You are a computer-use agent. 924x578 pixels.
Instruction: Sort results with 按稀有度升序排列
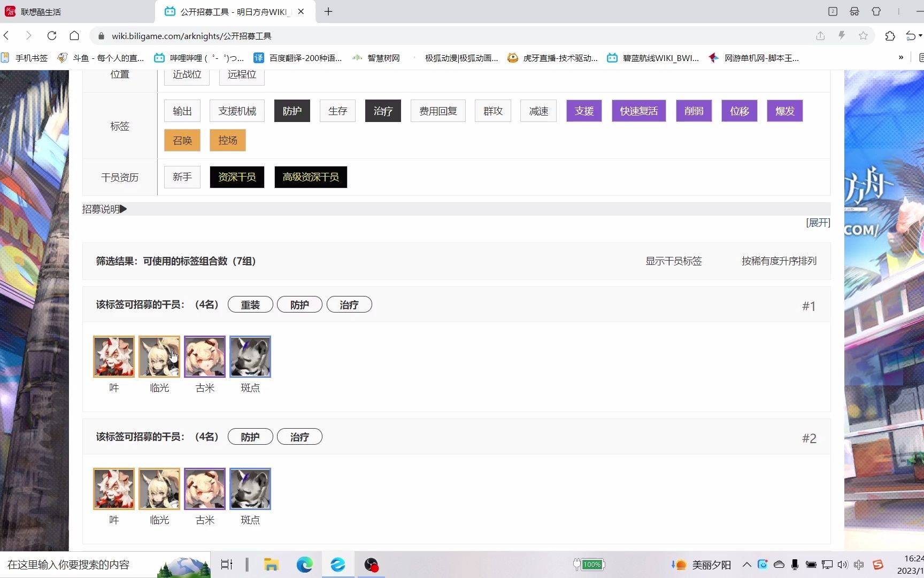pos(779,261)
